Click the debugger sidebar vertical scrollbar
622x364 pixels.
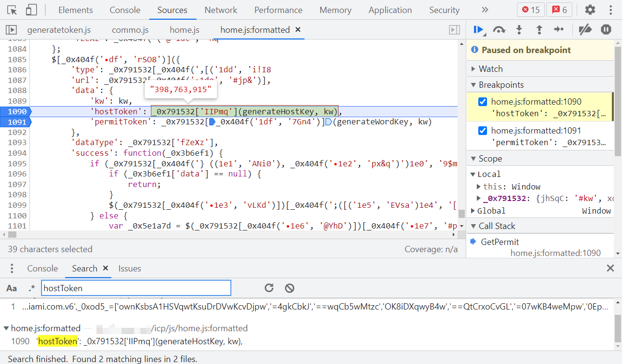618,102
